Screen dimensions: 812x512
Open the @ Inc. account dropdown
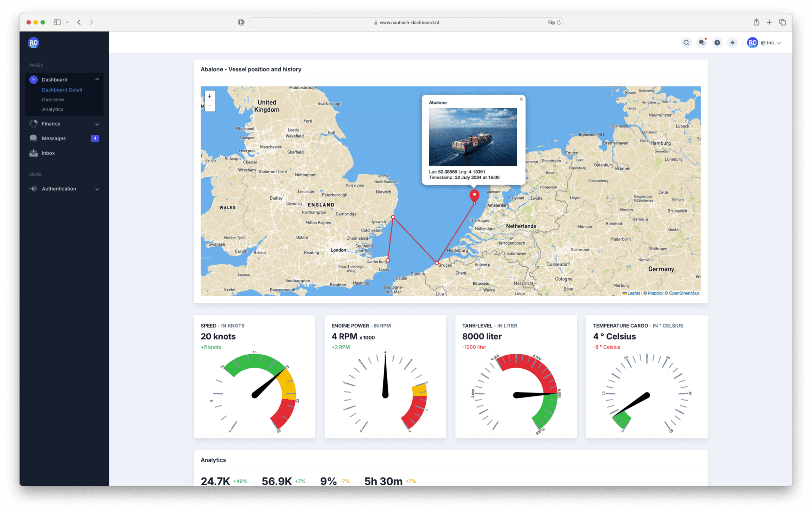click(x=769, y=42)
